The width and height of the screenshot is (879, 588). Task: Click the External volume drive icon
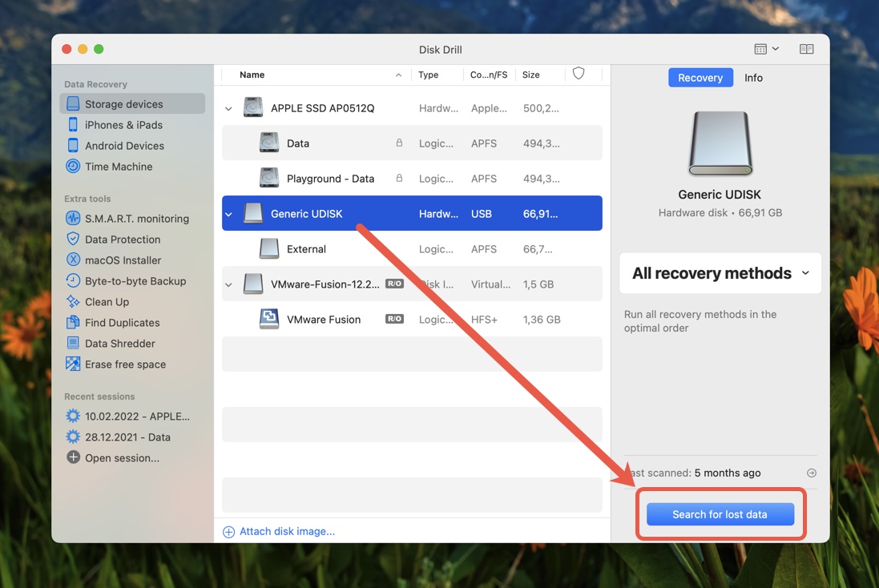(269, 248)
